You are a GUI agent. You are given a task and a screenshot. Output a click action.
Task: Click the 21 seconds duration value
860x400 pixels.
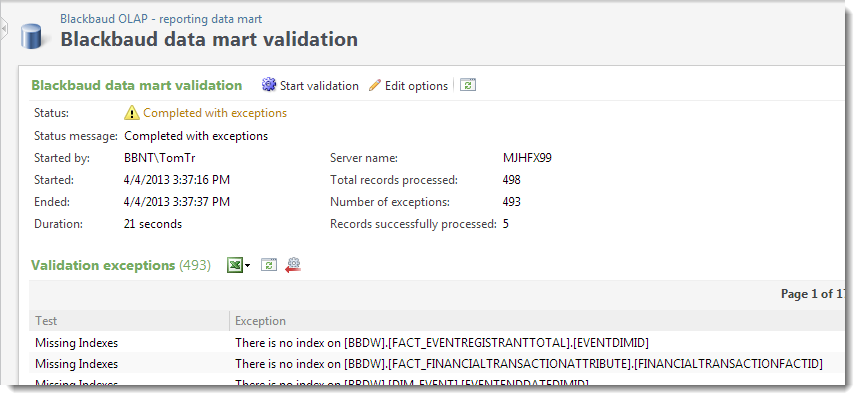point(153,224)
